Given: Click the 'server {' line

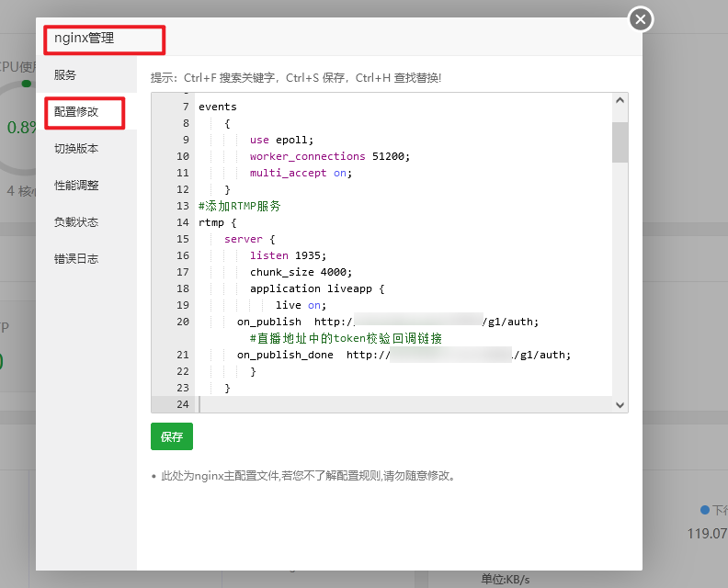Looking at the screenshot, I should [249, 239].
